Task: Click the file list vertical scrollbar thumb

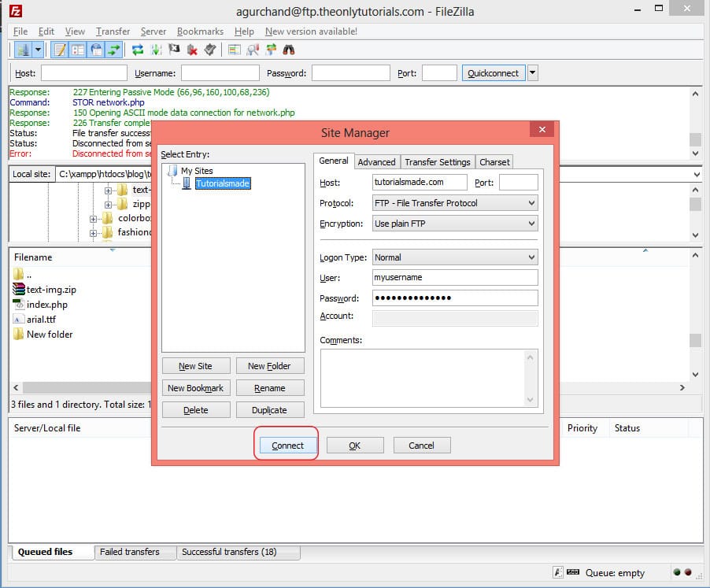Action: click(695, 340)
